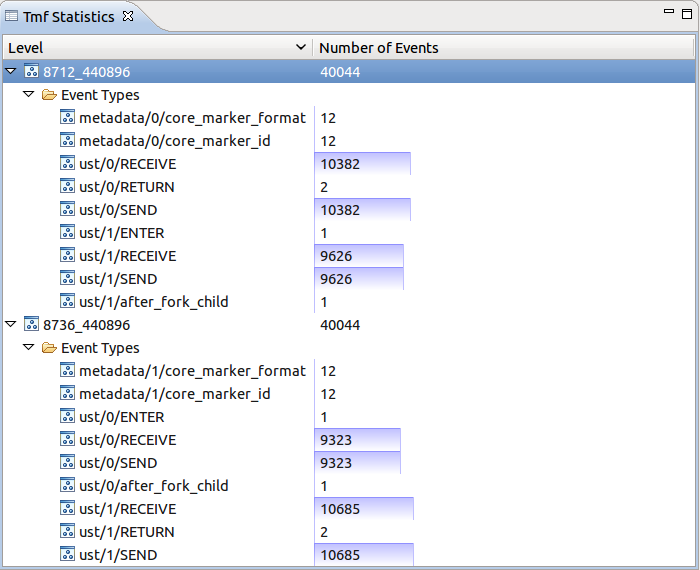Click the Number of Events column header
700x570 pixels.
[378, 48]
